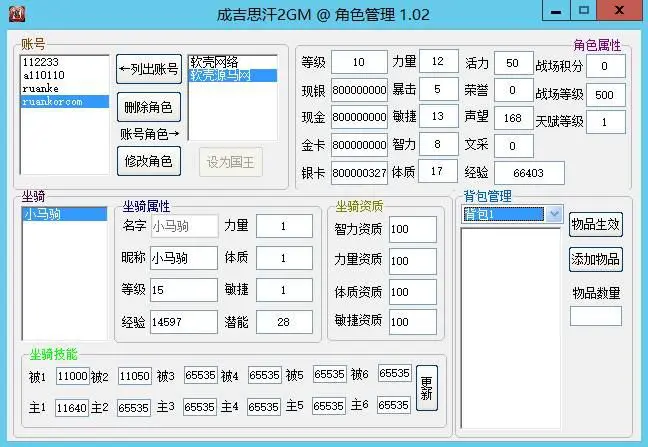Click the 天赋等级 input field
Viewport: 648px width, 447px height.
pos(605,122)
